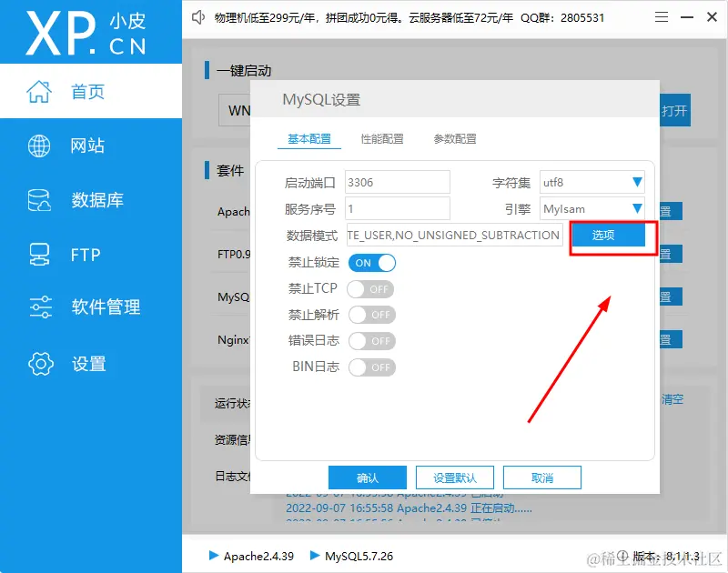Viewport: 728px width, 573px height.
Task: Turn off the 禁止锁定 switch
Action: (x=372, y=263)
